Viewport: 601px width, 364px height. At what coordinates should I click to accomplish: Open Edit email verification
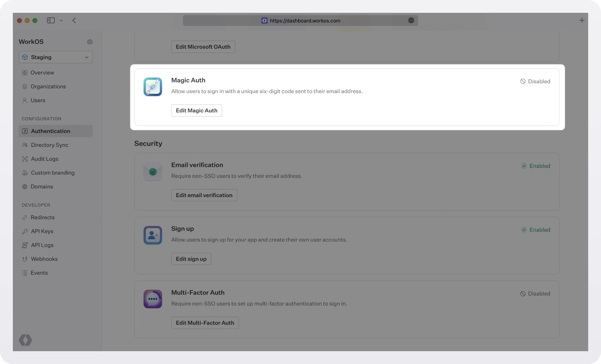(204, 195)
